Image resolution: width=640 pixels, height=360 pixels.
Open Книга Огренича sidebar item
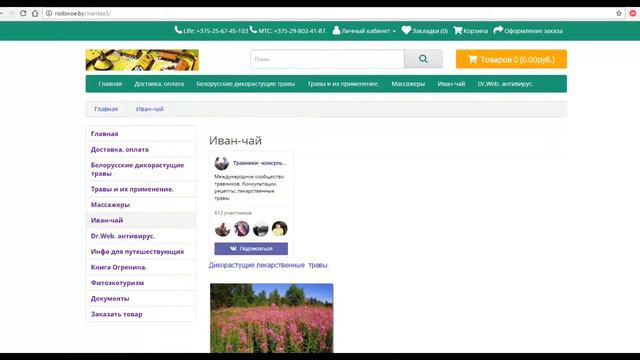tap(141, 267)
